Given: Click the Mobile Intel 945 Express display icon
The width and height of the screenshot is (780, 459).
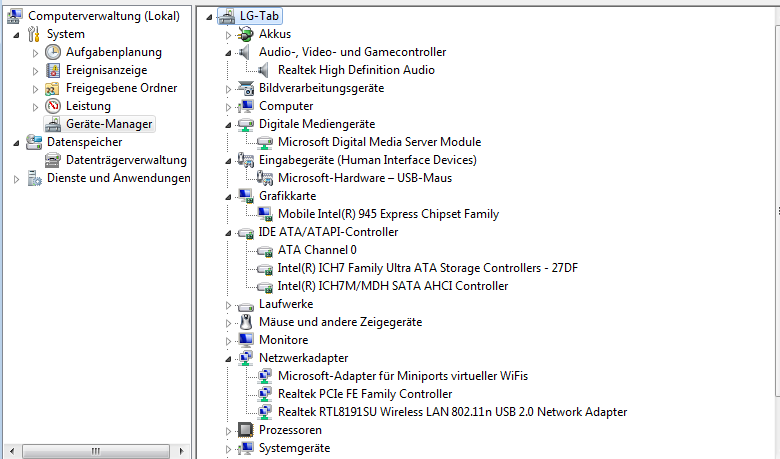Looking at the screenshot, I should click(x=265, y=214).
